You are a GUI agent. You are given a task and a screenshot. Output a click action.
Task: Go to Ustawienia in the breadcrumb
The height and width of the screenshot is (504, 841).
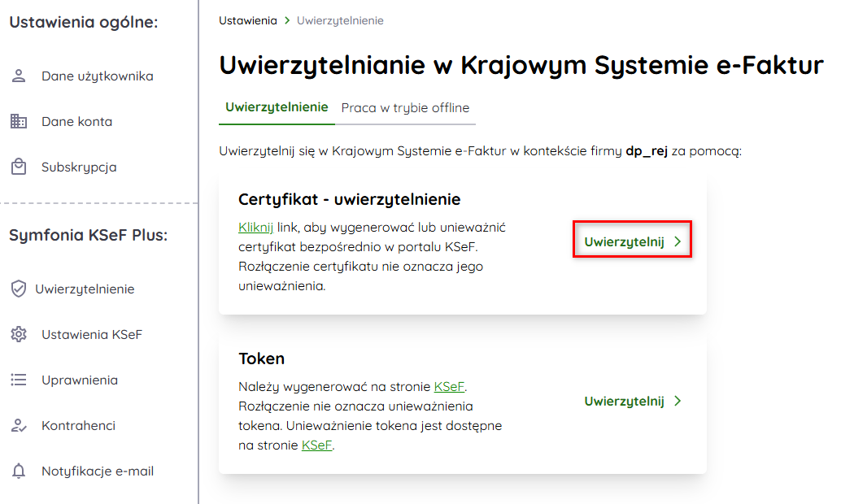[247, 20]
